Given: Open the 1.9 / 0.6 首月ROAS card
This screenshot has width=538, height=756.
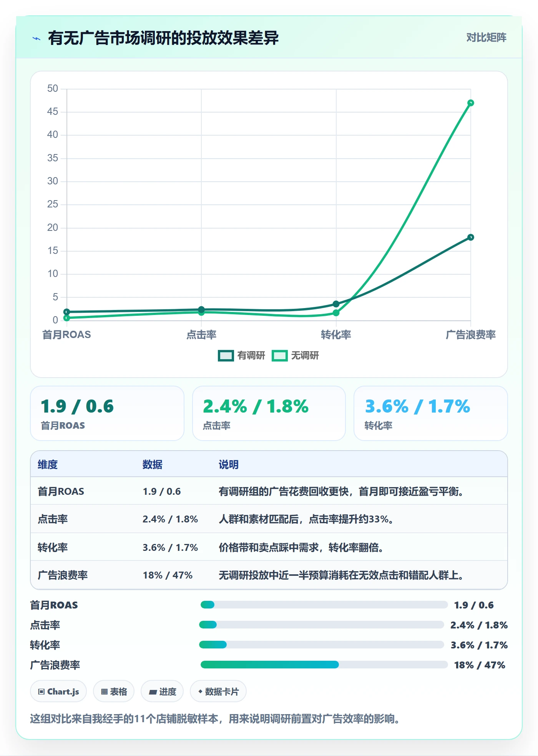Looking at the screenshot, I should (x=107, y=413).
